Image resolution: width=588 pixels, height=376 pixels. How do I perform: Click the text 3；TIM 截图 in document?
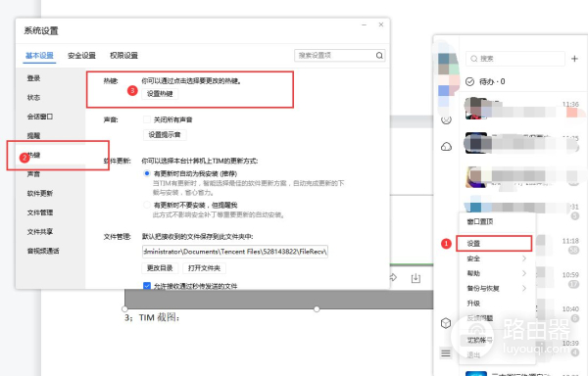coord(152,317)
